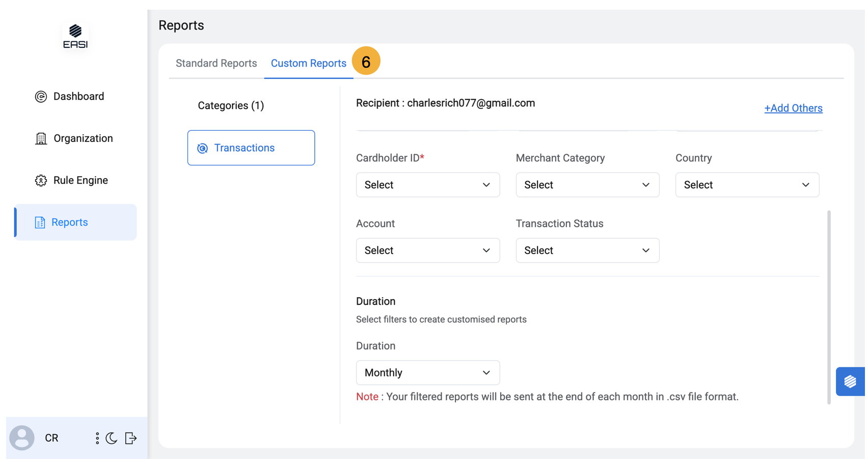Open the three-dot user options menu
Viewport: 868px width, 459px height.
coord(97,438)
